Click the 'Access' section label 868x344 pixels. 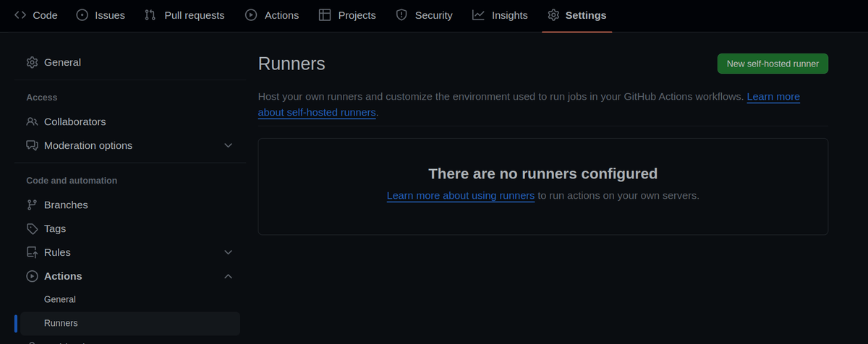point(42,98)
